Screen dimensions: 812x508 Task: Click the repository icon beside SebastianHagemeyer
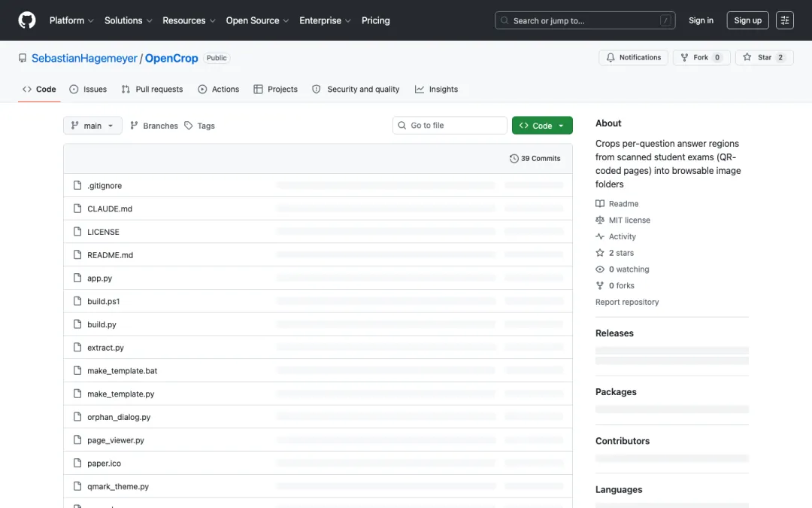tap(23, 58)
